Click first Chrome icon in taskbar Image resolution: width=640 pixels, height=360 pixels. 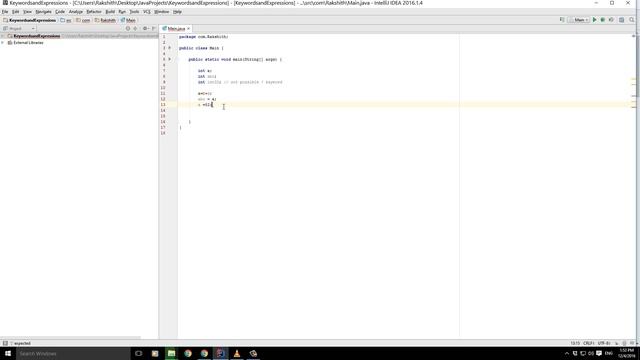tap(188, 353)
